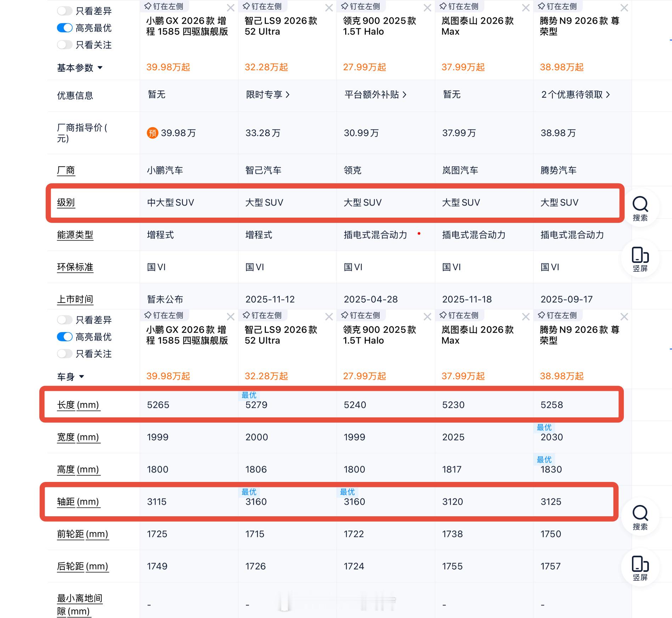672x618 pixels.
Task: Pin 岚图泰山 to left in 基本参数 header
Action: point(459,6)
